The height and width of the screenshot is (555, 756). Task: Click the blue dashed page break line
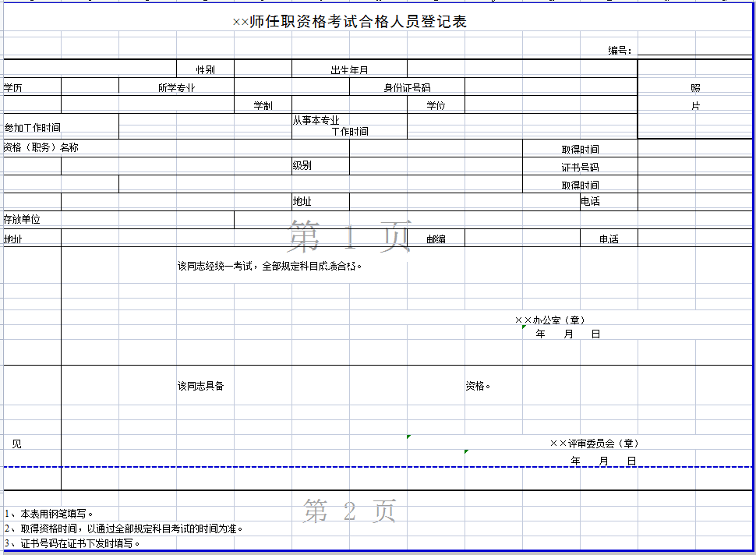(x=234, y=467)
